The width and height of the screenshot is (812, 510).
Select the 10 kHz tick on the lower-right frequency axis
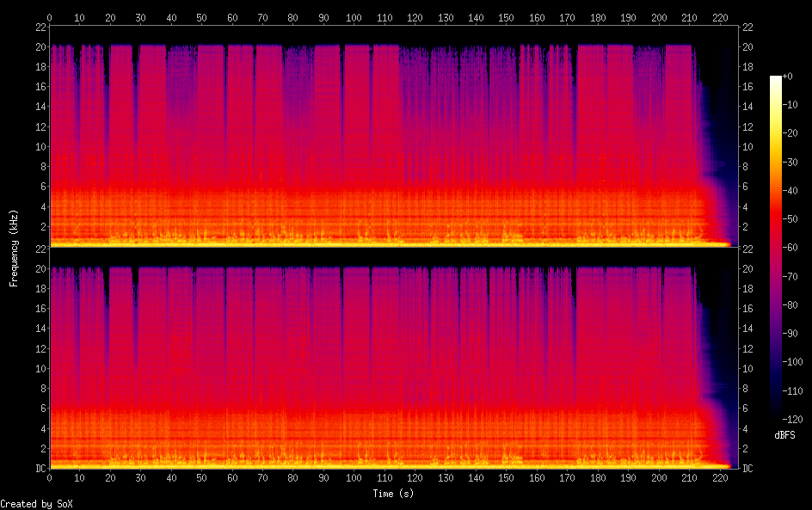pyautogui.click(x=747, y=368)
